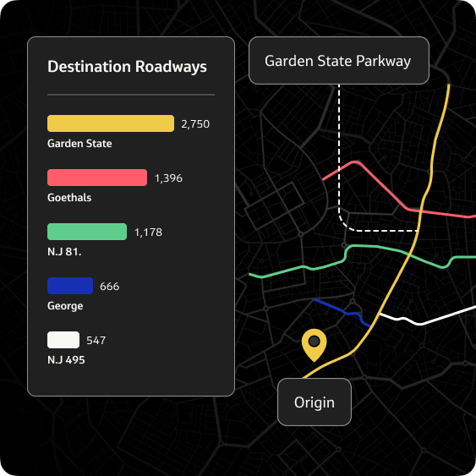The height and width of the screenshot is (476, 476).
Task: Click the Garden State Parkway label box
Action: pos(339,60)
